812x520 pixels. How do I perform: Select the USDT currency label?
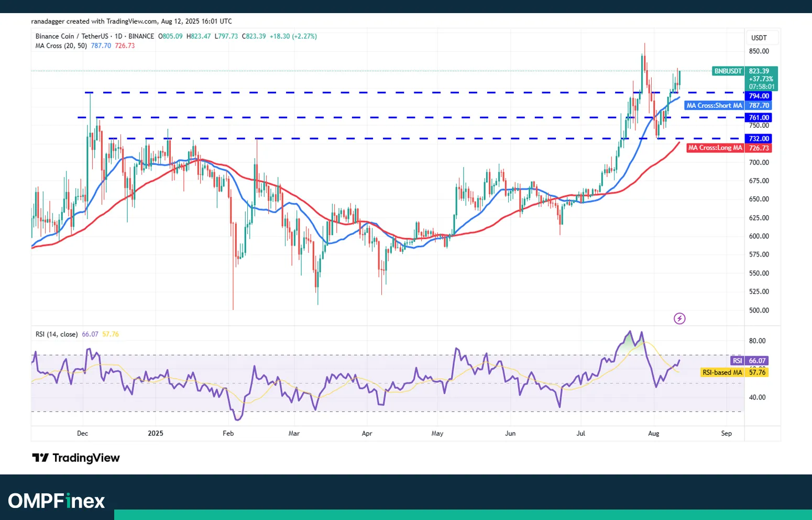[759, 38]
